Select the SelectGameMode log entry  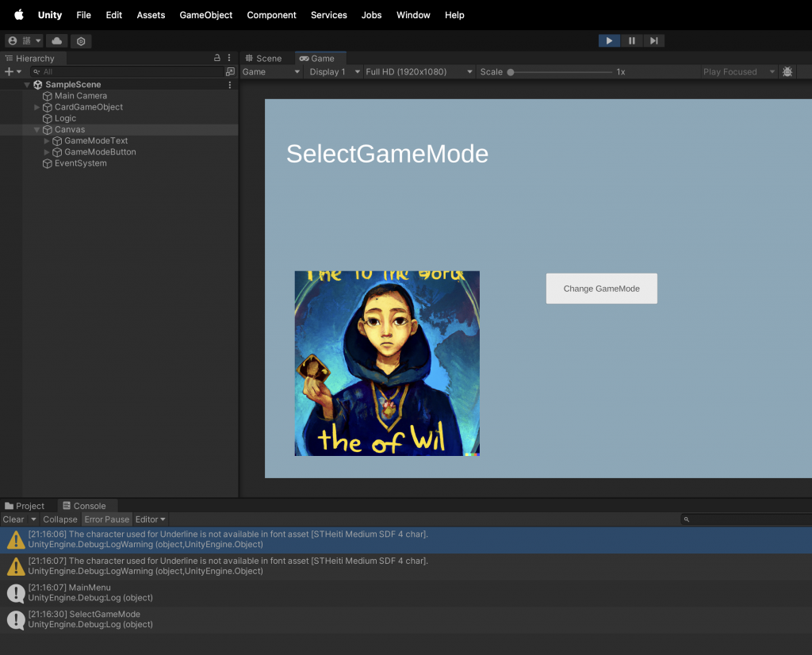(406, 620)
